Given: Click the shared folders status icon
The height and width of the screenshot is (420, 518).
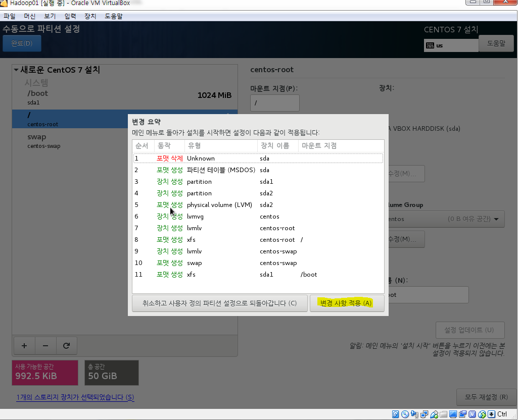Looking at the screenshot, I should pos(443,414).
